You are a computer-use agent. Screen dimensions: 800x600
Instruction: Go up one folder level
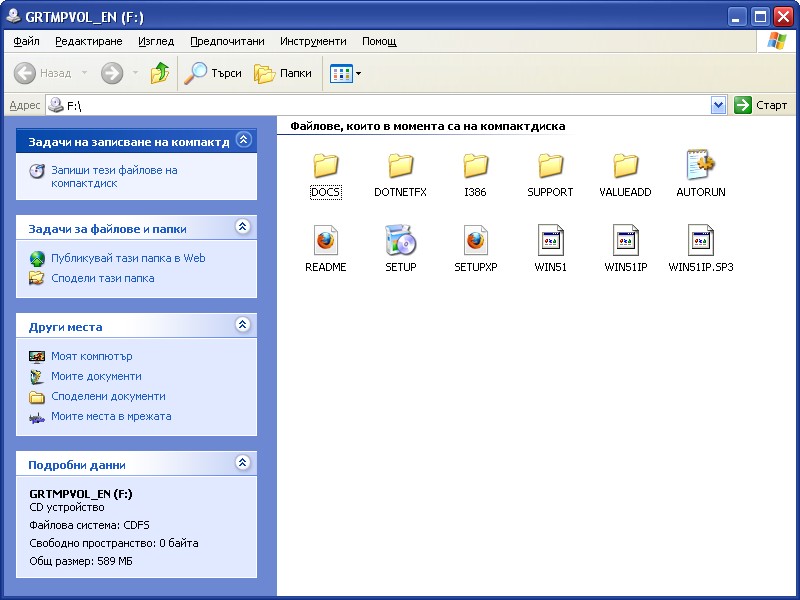(x=160, y=73)
